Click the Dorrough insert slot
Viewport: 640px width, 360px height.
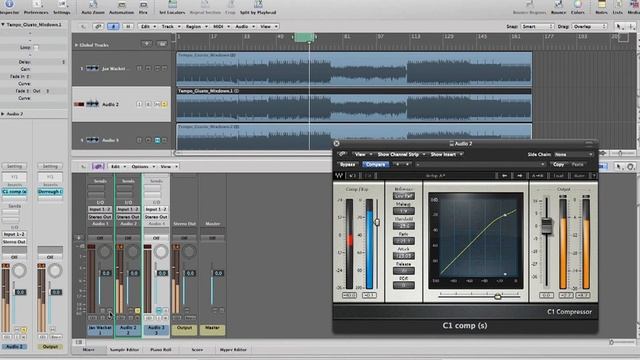point(50,191)
